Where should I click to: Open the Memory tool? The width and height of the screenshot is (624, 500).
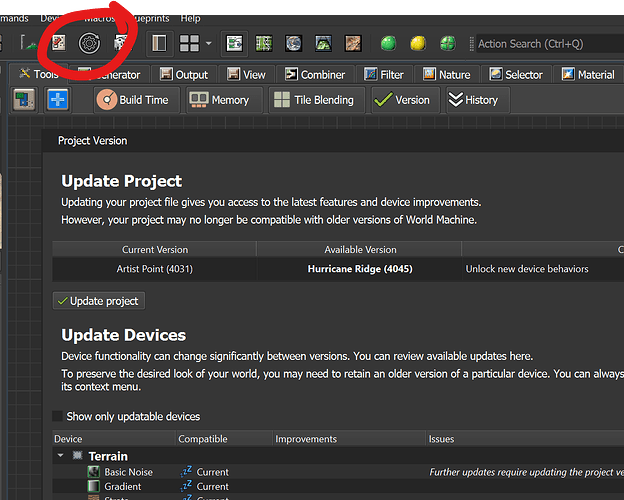click(224, 100)
